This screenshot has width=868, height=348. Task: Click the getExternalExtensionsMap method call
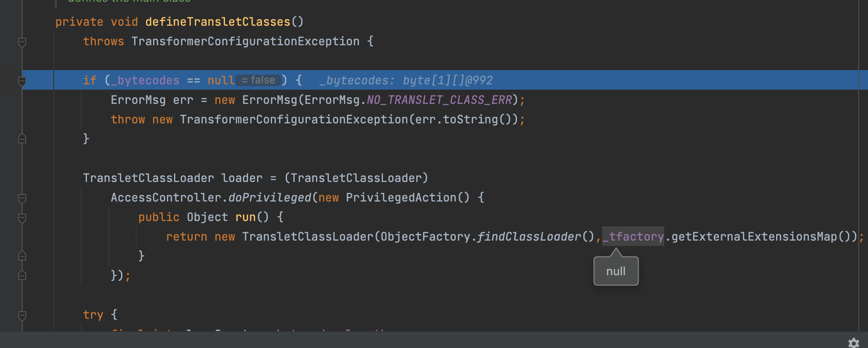(x=754, y=237)
